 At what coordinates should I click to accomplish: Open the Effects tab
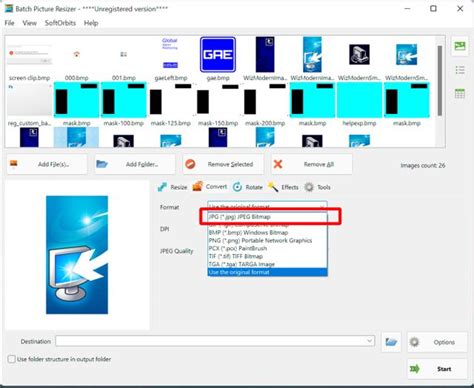point(283,187)
